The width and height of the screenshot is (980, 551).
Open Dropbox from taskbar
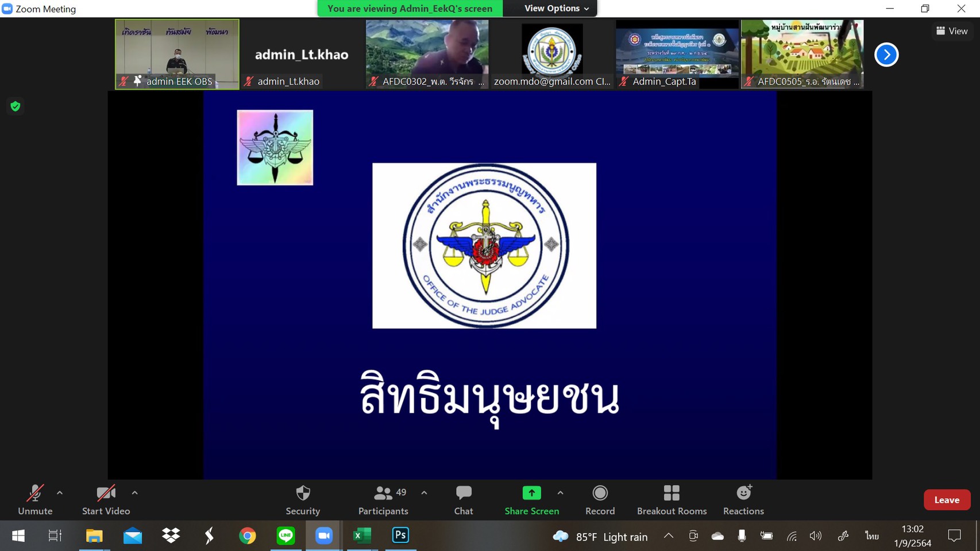tap(171, 536)
